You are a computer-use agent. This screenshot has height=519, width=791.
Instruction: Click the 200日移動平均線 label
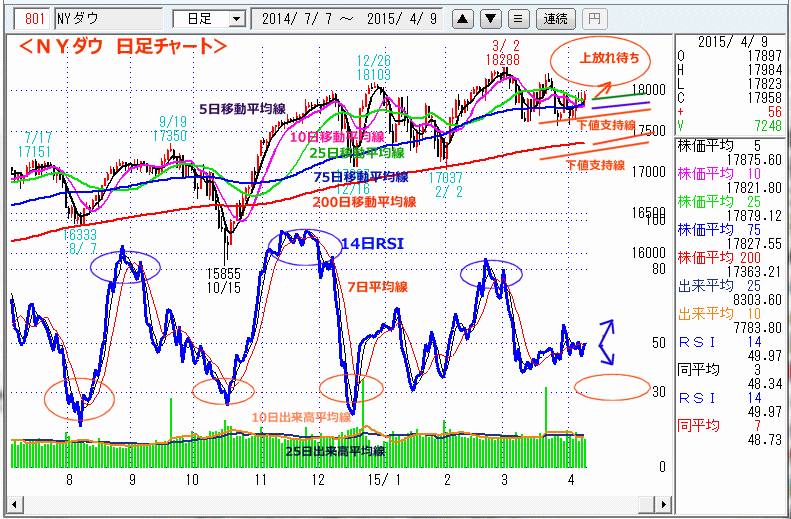pos(364,202)
